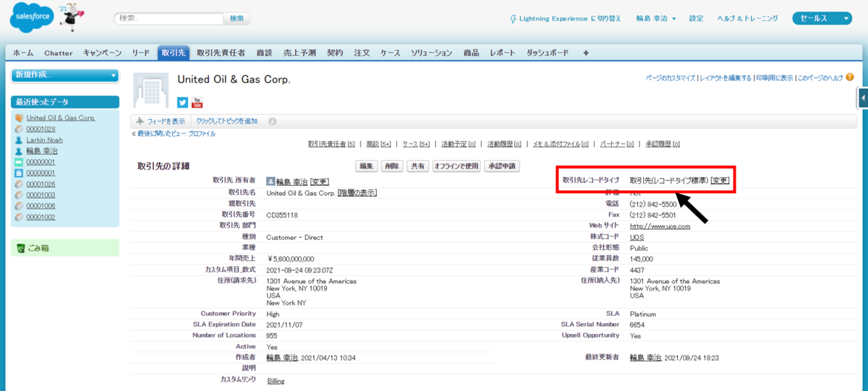Open the Chatter tab
This screenshot has height=391, width=868.
coord(59,53)
